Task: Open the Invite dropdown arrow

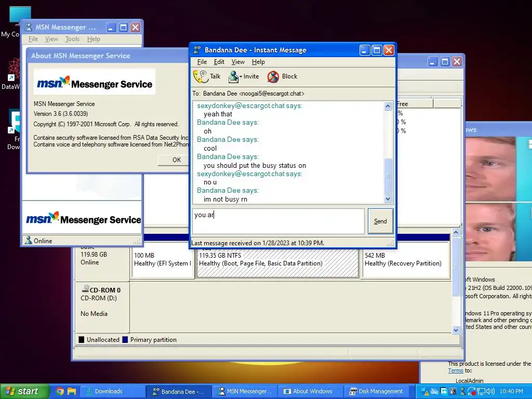Action: [x=241, y=77]
